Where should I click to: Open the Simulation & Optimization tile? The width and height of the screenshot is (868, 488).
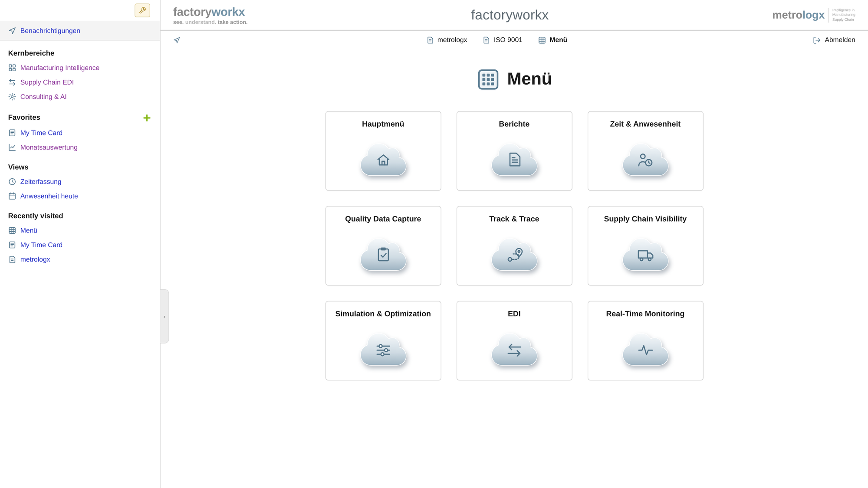383,341
